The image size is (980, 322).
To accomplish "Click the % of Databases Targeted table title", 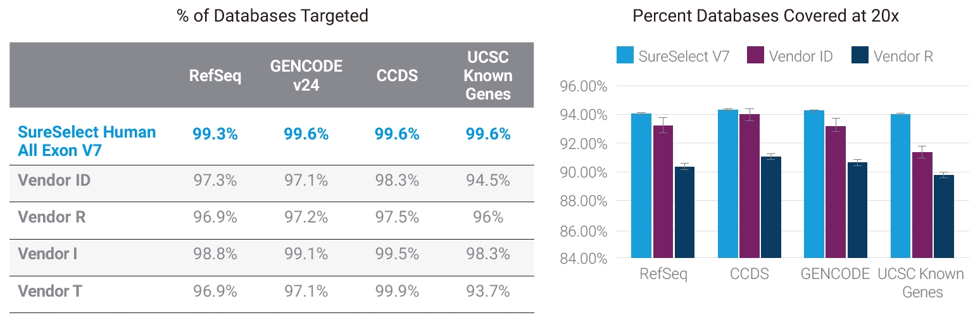I will point(272,16).
